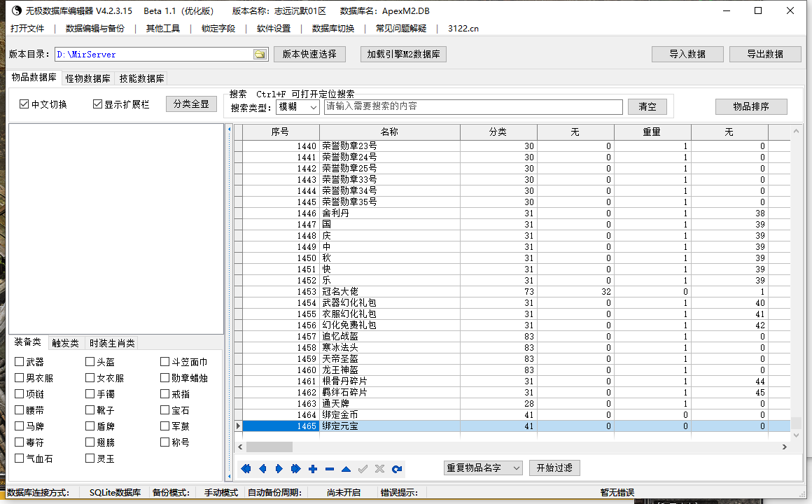Go to previous record arrow icon
This screenshot has width=812, height=504.
262,469
